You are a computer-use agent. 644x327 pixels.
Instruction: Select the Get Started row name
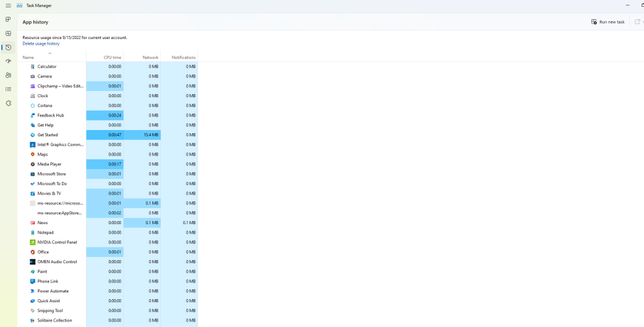click(48, 135)
